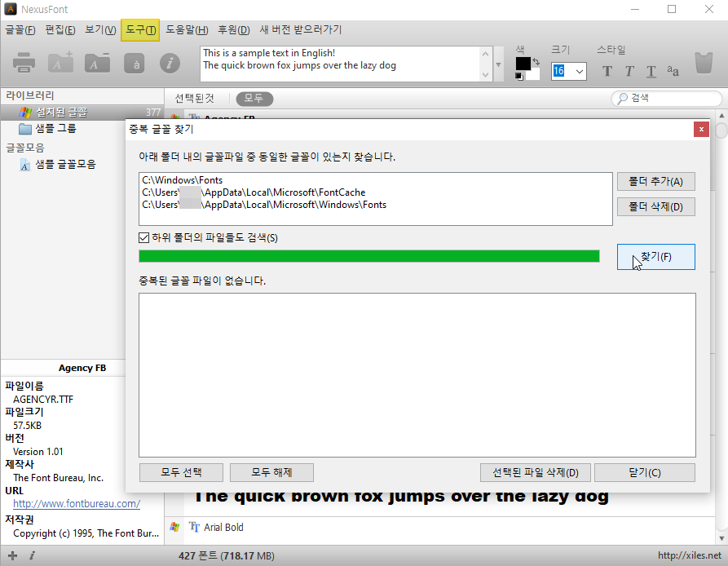Click the AGENCYR.TTF file name
The width and height of the screenshot is (728, 566).
point(43,400)
